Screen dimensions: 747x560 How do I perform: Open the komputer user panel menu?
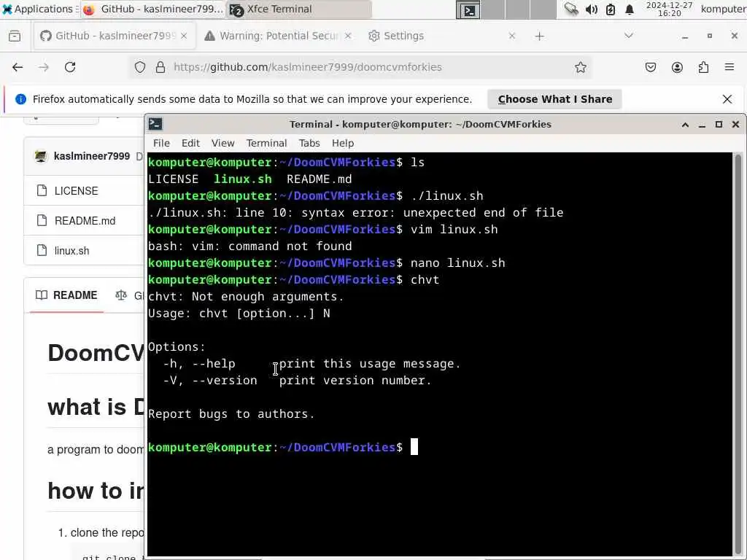click(723, 9)
